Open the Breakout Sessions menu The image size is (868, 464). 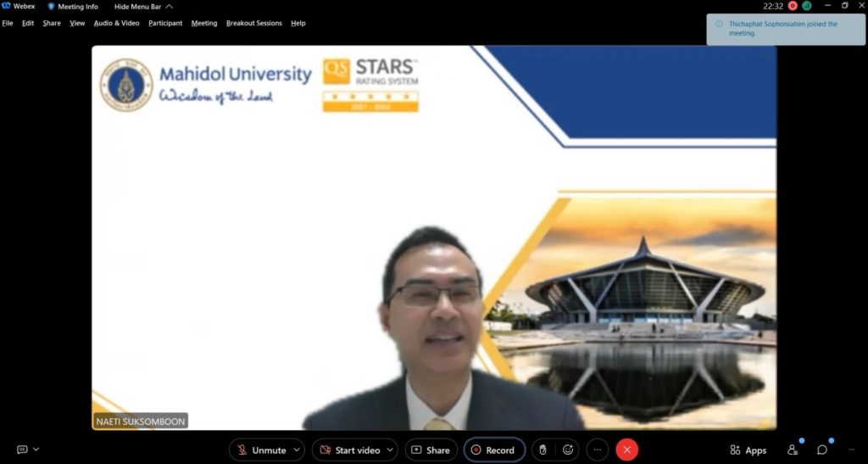coord(254,23)
